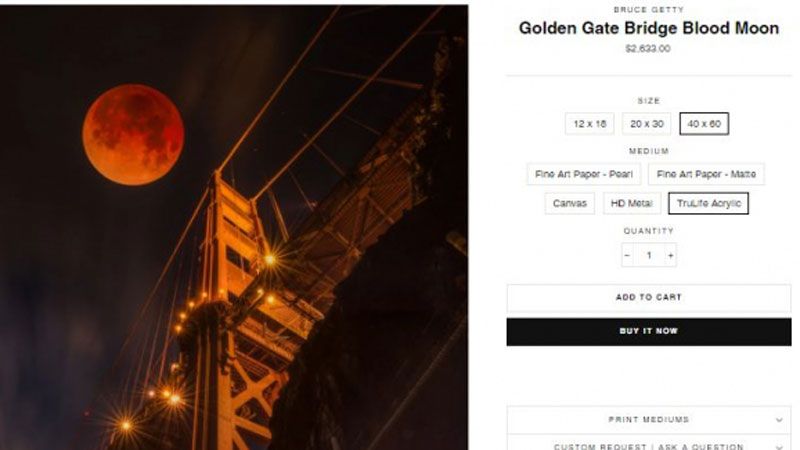Click the Buy It Now button
The image size is (800, 450).
[x=649, y=332]
